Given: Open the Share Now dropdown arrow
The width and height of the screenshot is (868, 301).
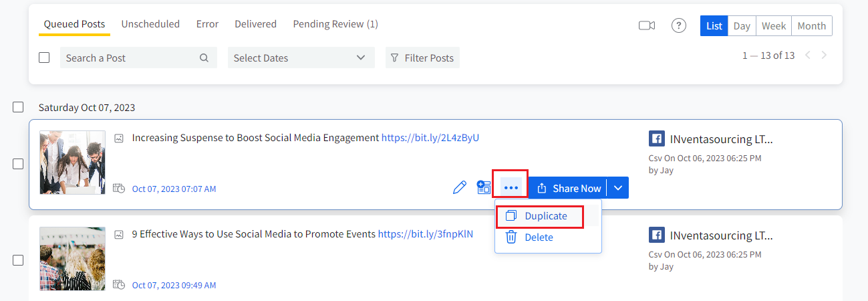Looking at the screenshot, I should click(x=618, y=188).
